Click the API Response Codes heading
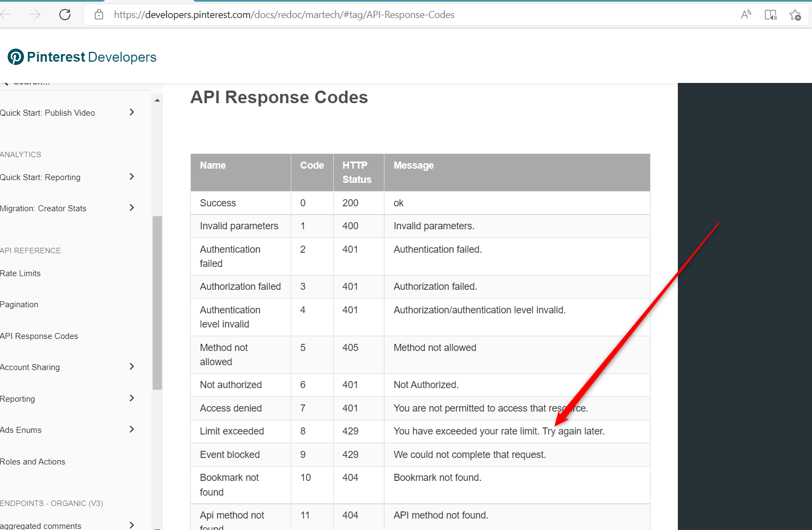 (x=279, y=97)
